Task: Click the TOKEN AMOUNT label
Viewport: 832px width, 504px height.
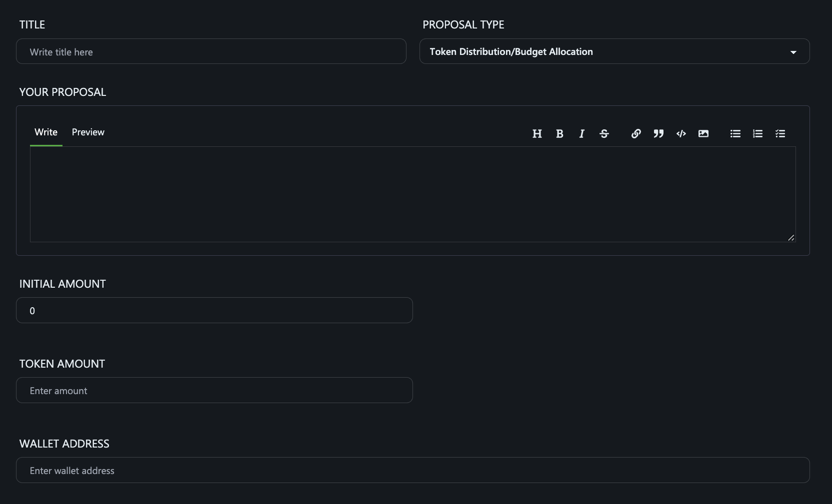Action: pos(62,364)
